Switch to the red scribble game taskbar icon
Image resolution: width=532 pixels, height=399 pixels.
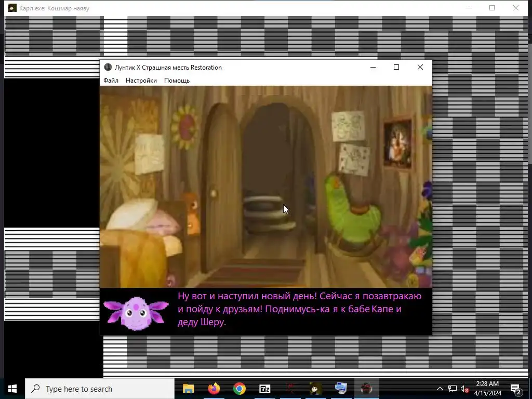(290, 389)
